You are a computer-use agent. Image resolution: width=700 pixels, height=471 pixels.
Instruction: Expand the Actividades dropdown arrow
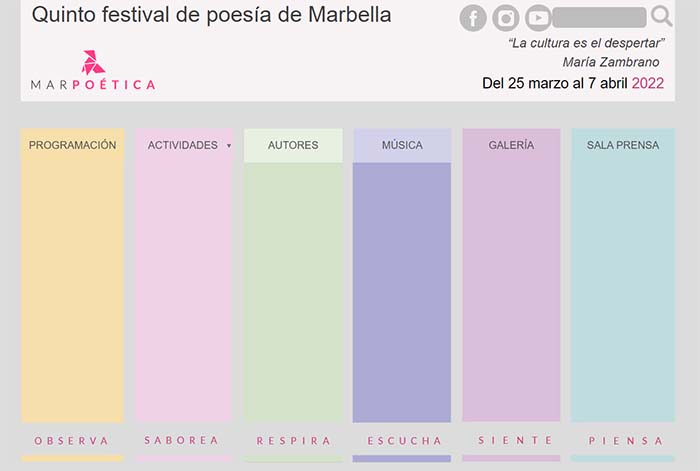(x=229, y=146)
